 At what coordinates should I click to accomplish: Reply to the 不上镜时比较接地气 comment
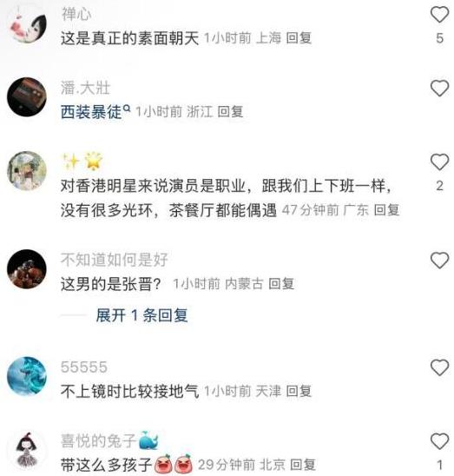coord(299,391)
